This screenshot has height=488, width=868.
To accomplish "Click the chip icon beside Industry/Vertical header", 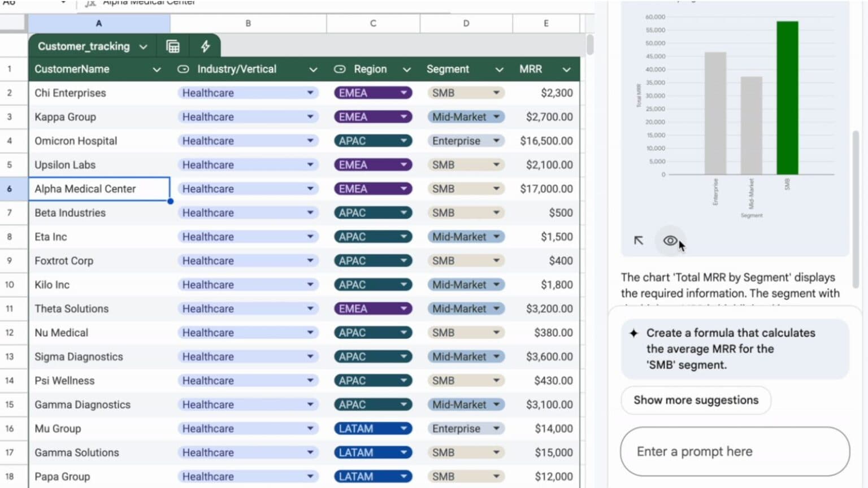I will [183, 69].
